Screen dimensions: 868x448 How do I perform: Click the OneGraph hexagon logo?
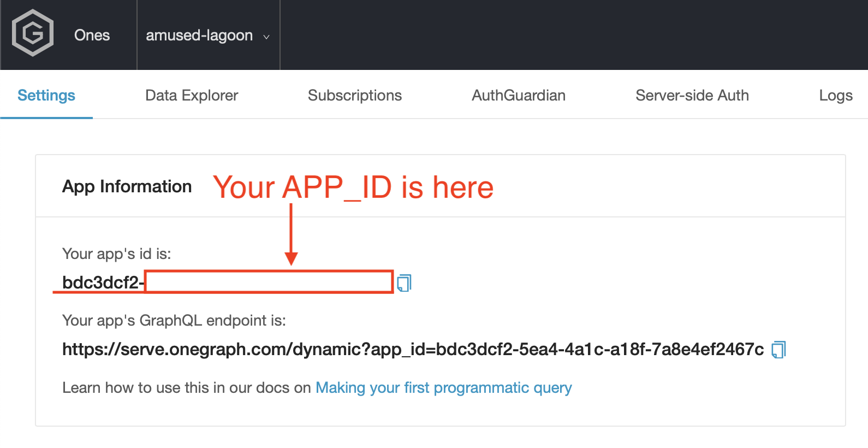coord(33,33)
